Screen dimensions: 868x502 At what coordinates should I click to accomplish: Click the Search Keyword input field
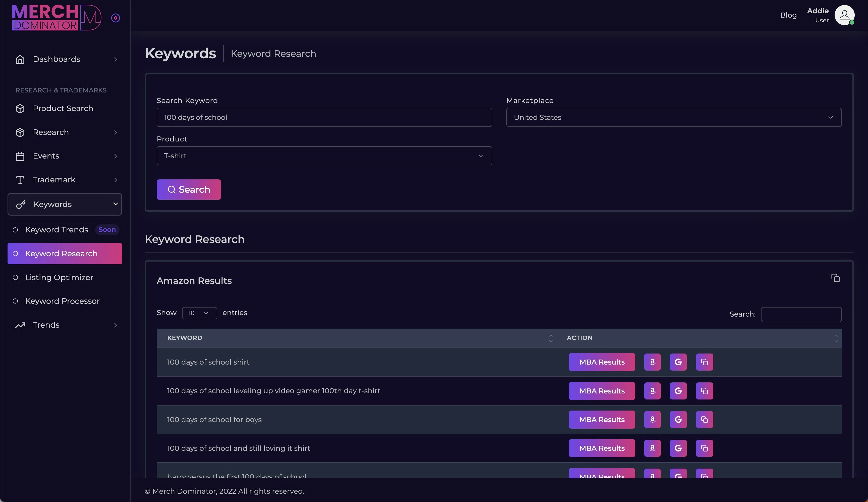coord(324,117)
